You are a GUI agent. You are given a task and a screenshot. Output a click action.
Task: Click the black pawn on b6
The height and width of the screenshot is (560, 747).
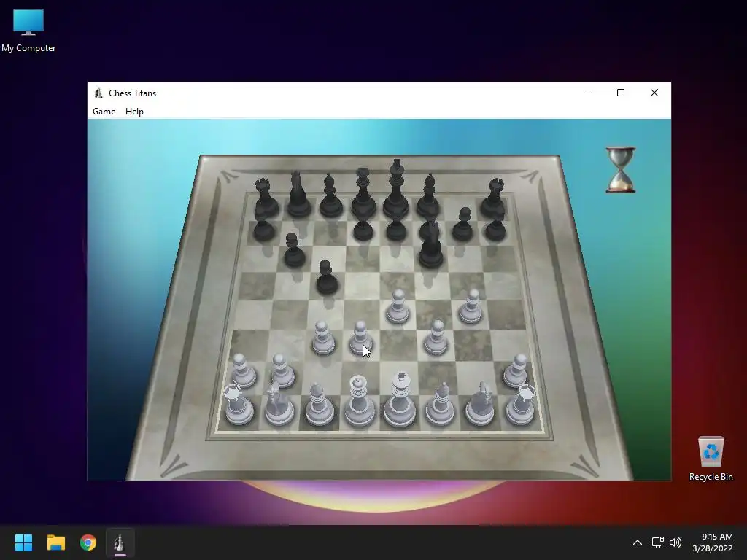coord(294,251)
